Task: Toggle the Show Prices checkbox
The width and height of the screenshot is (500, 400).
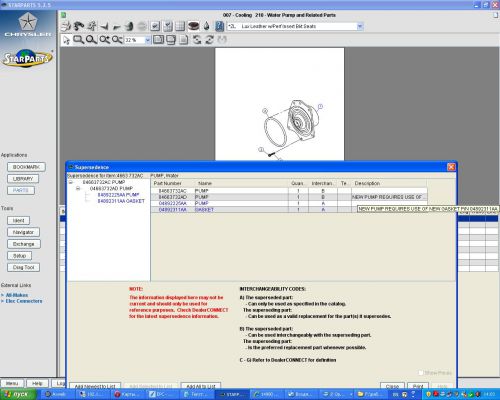Action: (x=421, y=372)
